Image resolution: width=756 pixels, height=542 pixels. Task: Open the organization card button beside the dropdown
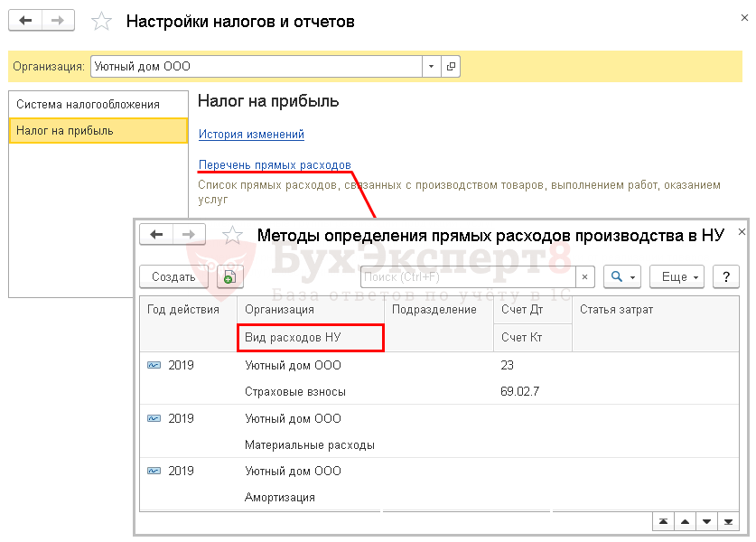pyautogui.click(x=451, y=66)
